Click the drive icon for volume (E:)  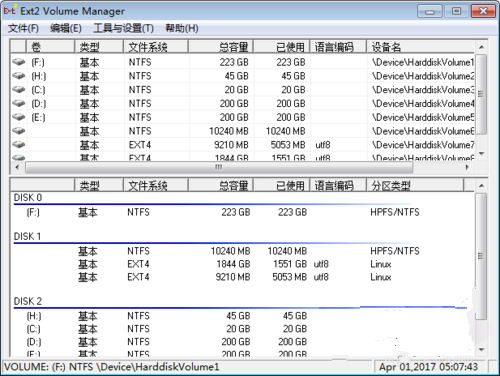19,117
